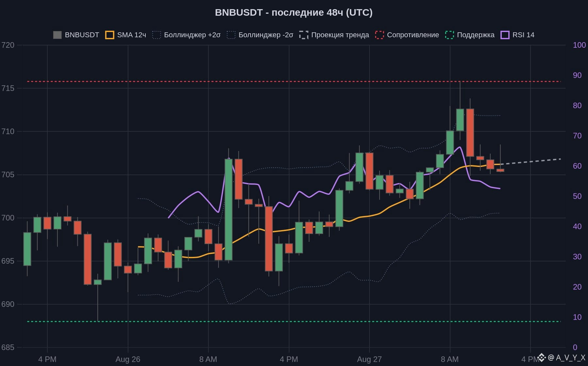The width and height of the screenshot is (588, 366).
Task: Click the RSI axis value 60
Action: (577, 166)
